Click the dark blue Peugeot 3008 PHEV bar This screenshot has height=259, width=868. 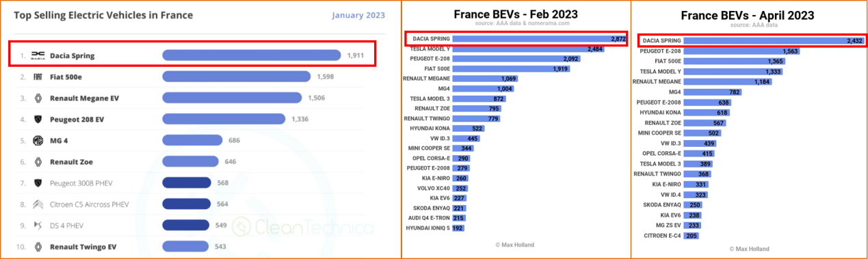coord(186,183)
